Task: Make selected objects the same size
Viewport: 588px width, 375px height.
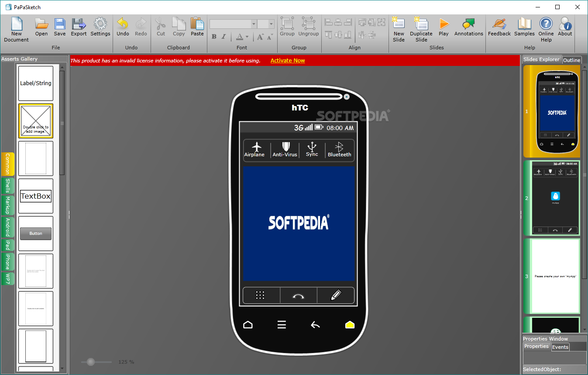Action: click(381, 22)
